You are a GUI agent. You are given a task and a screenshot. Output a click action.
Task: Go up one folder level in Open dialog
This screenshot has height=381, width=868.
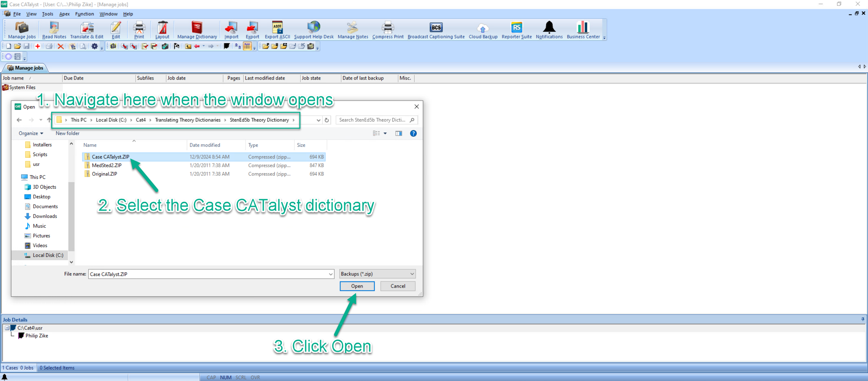tap(49, 120)
